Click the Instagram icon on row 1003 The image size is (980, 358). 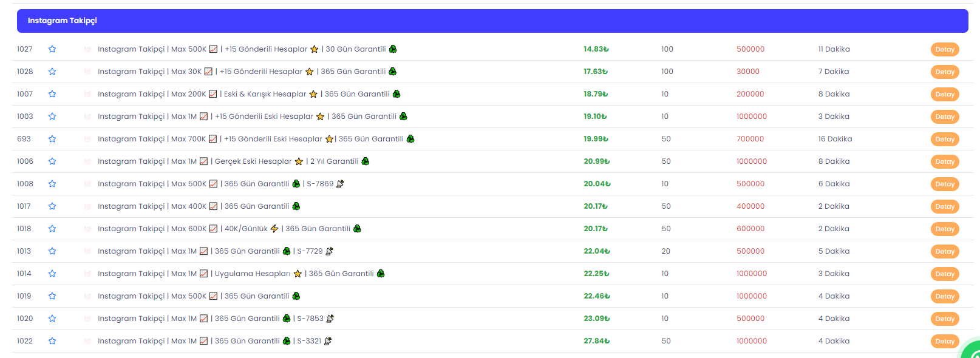coord(87,117)
